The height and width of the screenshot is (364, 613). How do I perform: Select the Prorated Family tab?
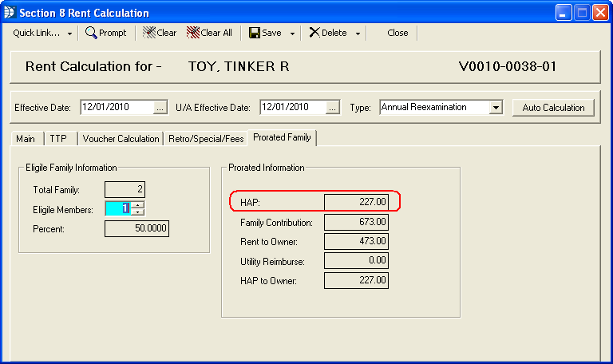[x=282, y=137]
